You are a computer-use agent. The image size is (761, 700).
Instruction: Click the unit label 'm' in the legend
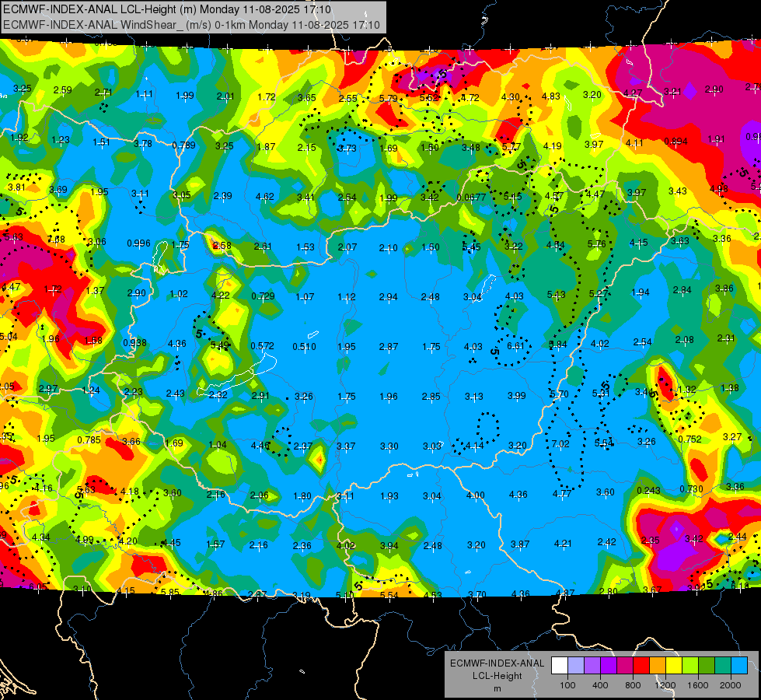497,689
